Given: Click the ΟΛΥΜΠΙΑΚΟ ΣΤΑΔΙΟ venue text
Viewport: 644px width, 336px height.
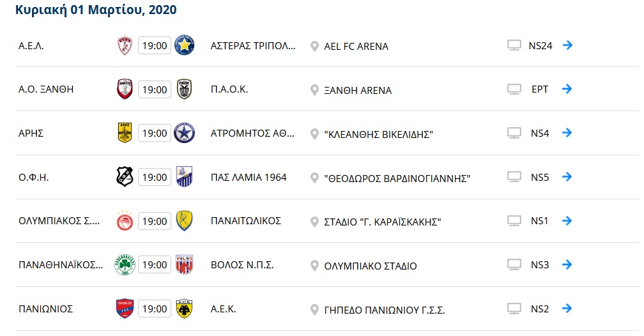Looking at the screenshot, I should (371, 266).
